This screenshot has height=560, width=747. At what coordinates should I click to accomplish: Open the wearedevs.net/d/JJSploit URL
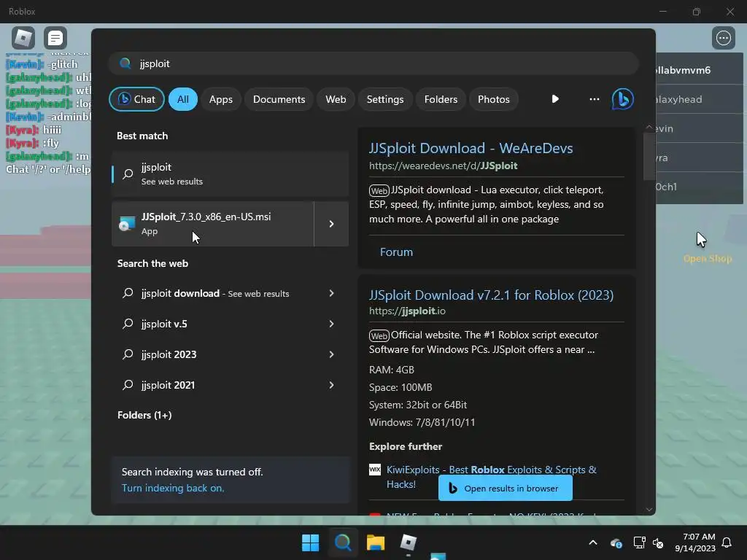click(x=443, y=166)
